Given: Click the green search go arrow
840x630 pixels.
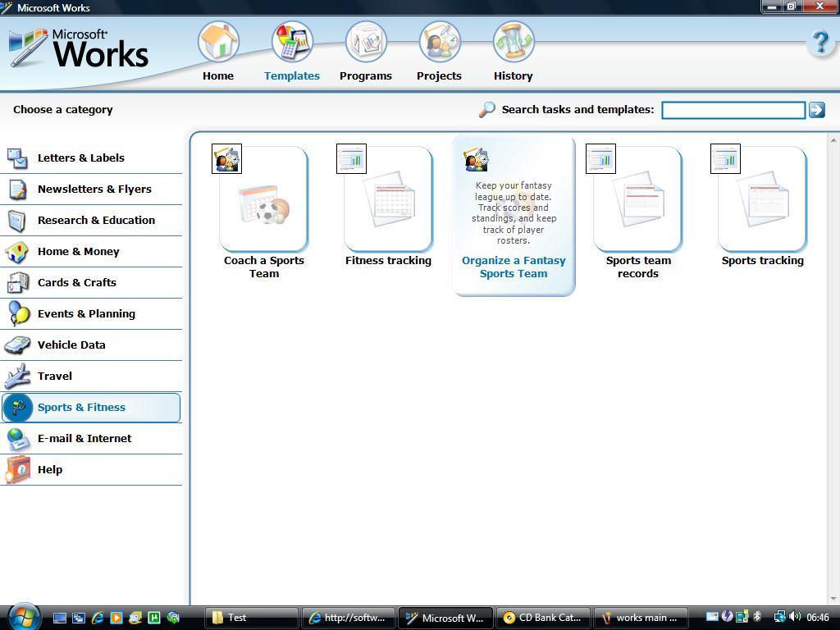Looking at the screenshot, I should (x=817, y=110).
